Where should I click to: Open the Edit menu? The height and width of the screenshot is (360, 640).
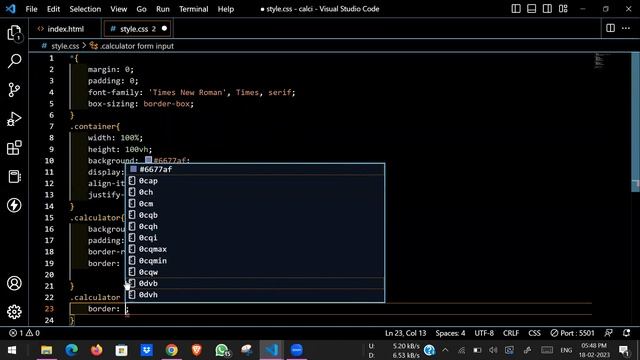(53, 9)
